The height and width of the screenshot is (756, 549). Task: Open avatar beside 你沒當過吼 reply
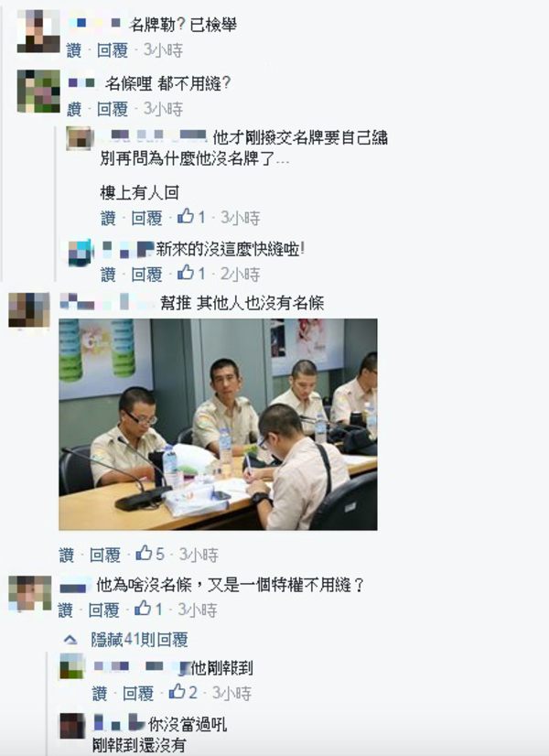(x=72, y=726)
